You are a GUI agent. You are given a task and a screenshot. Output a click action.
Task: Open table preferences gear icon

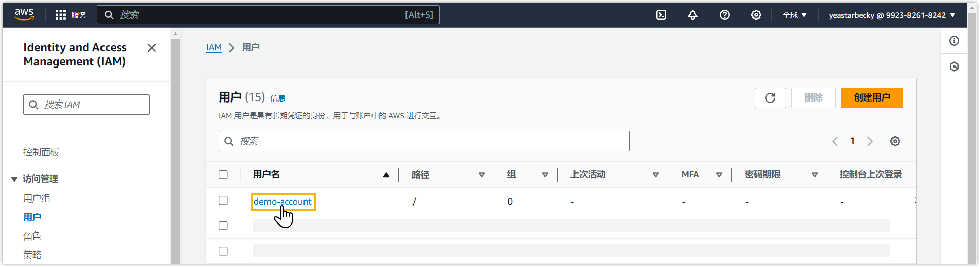[x=895, y=141]
